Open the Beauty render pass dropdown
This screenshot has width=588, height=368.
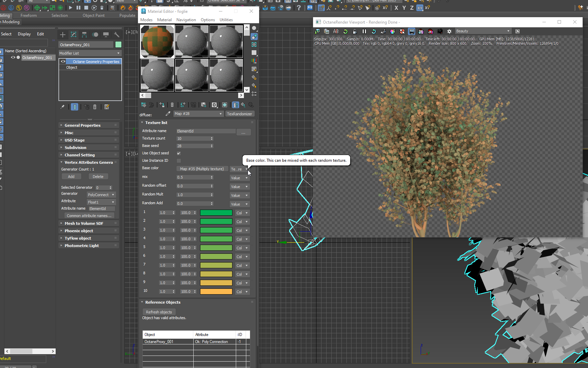[483, 31]
